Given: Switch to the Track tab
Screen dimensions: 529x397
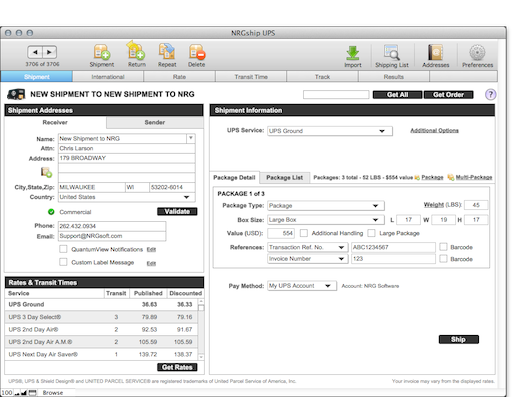Looking at the screenshot, I should [x=322, y=77].
